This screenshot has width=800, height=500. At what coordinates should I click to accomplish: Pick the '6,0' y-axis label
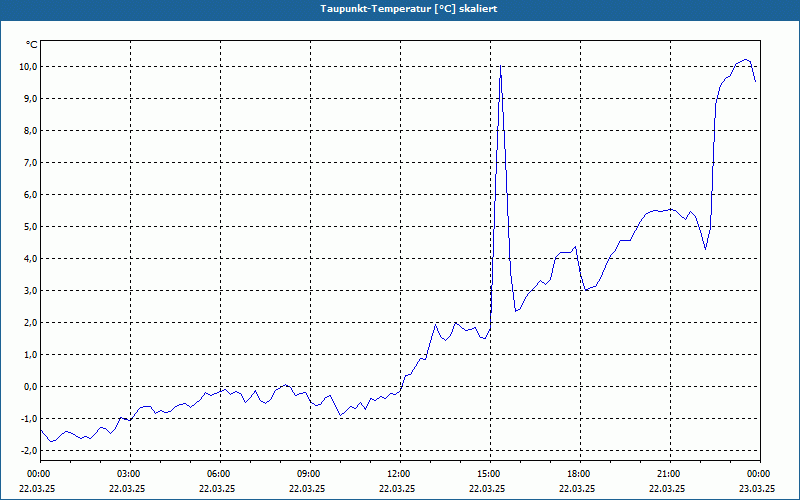[x=30, y=194]
